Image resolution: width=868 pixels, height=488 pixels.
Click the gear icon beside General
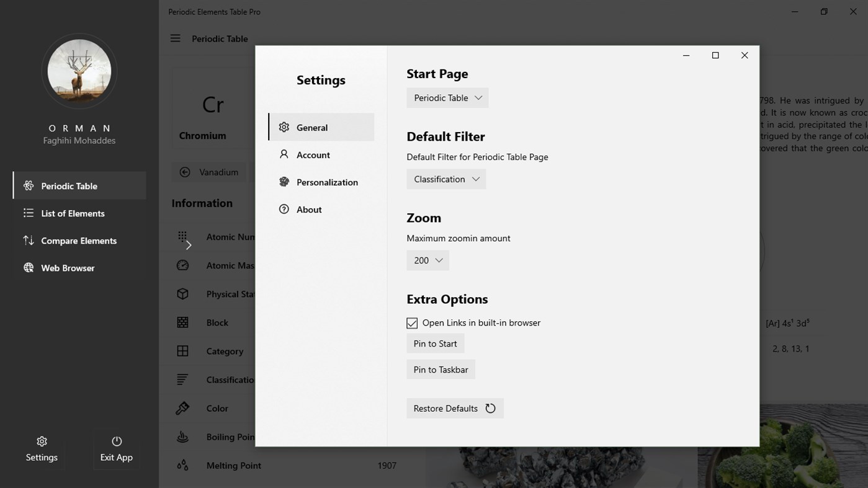click(x=284, y=127)
